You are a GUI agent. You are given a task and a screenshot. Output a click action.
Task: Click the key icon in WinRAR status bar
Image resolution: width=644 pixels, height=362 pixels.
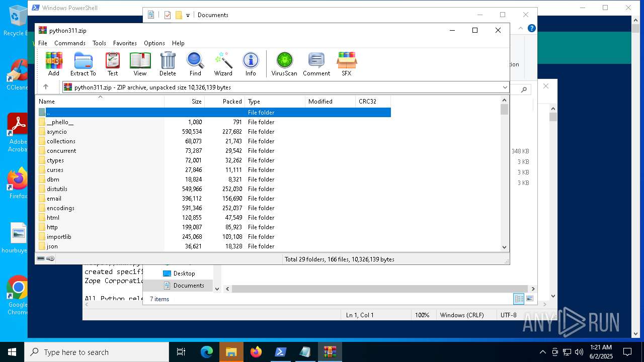(50, 258)
